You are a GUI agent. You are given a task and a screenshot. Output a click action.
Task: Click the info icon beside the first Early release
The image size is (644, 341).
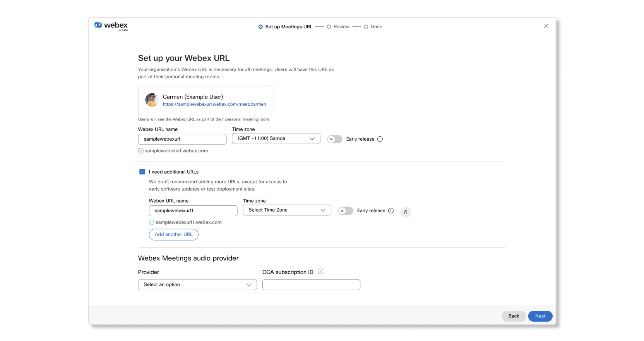(380, 139)
